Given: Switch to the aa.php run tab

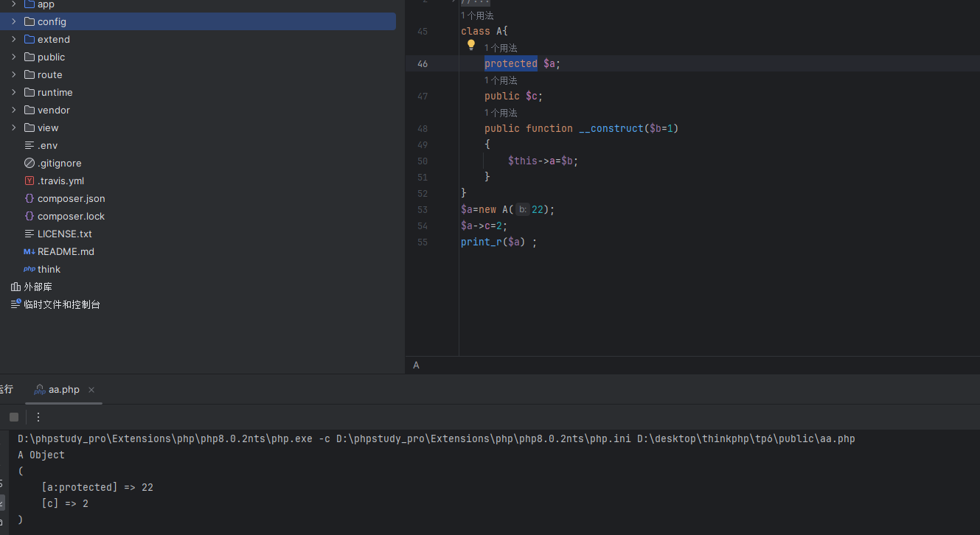Looking at the screenshot, I should (x=64, y=390).
